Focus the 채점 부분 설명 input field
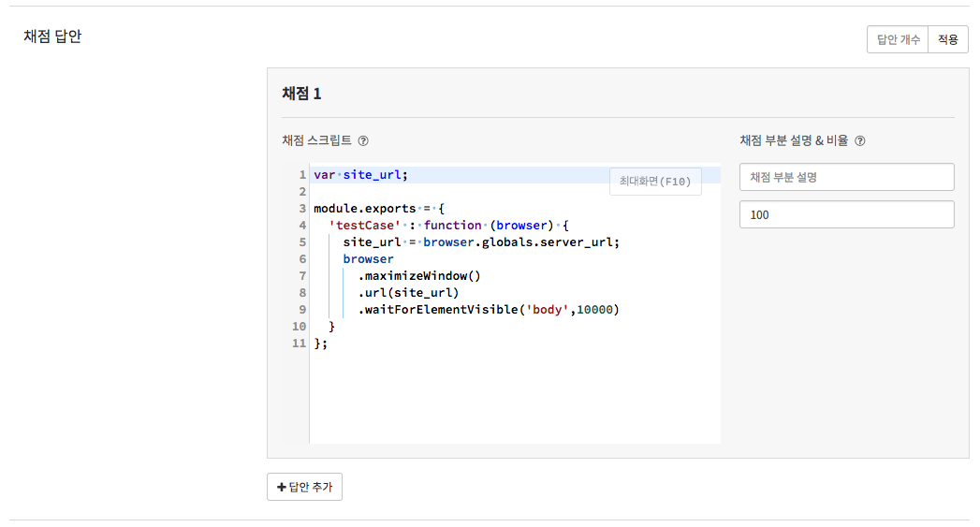 (x=846, y=177)
